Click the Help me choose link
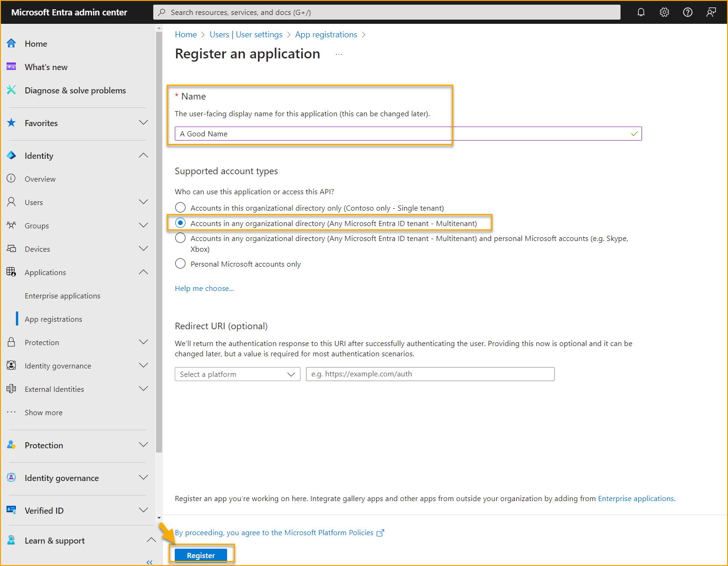728x566 pixels. 204,289
